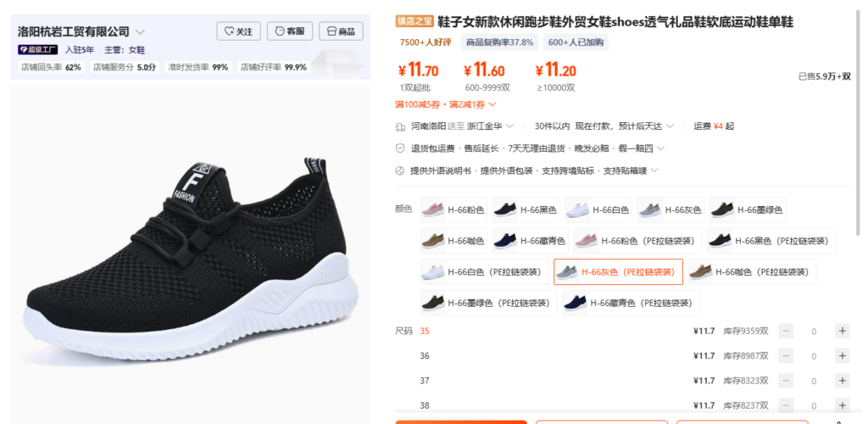Click the 关注 follow heart button
868x424 pixels.
(238, 31)
